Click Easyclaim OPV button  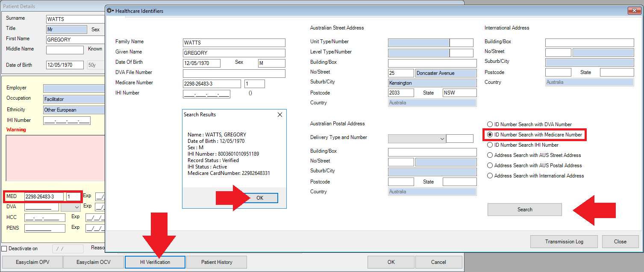32,262
